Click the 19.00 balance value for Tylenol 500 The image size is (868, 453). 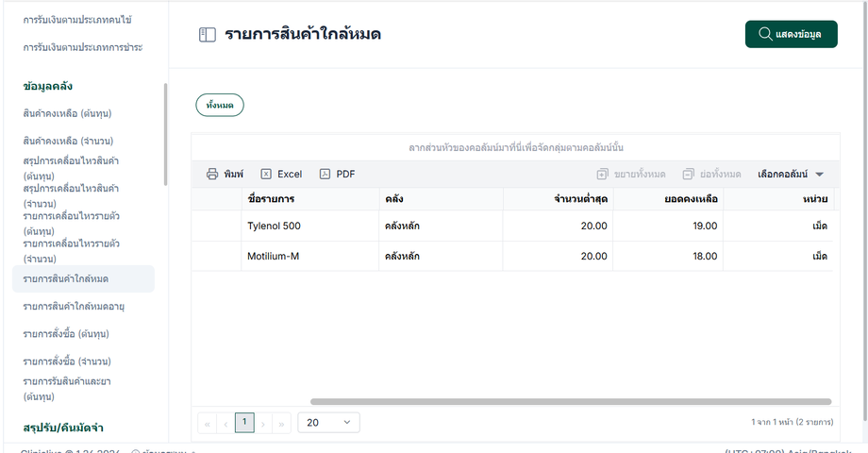[705, 226]
